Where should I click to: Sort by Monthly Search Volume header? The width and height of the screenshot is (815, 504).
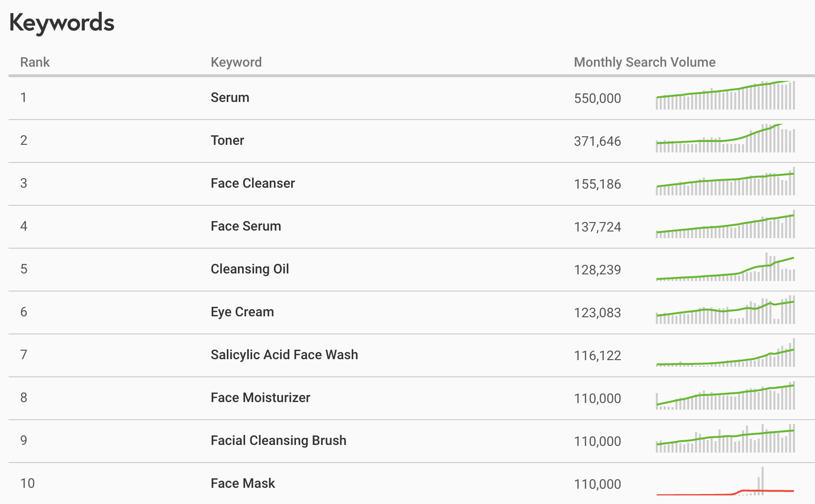[x=644, y=62]
